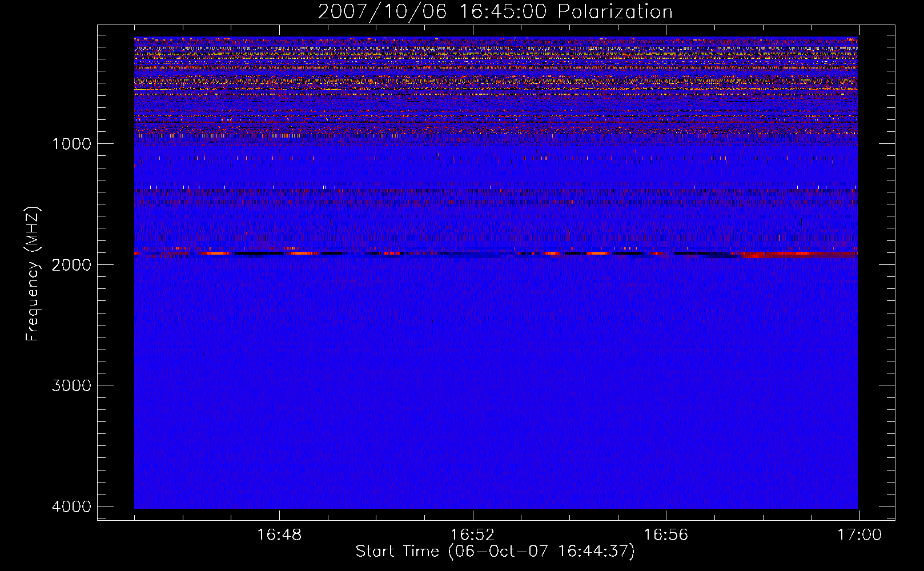Click the Frequency (MHZ) y-axis label
The width and height of the screenshot is (924, 571).
coord(33,274)
